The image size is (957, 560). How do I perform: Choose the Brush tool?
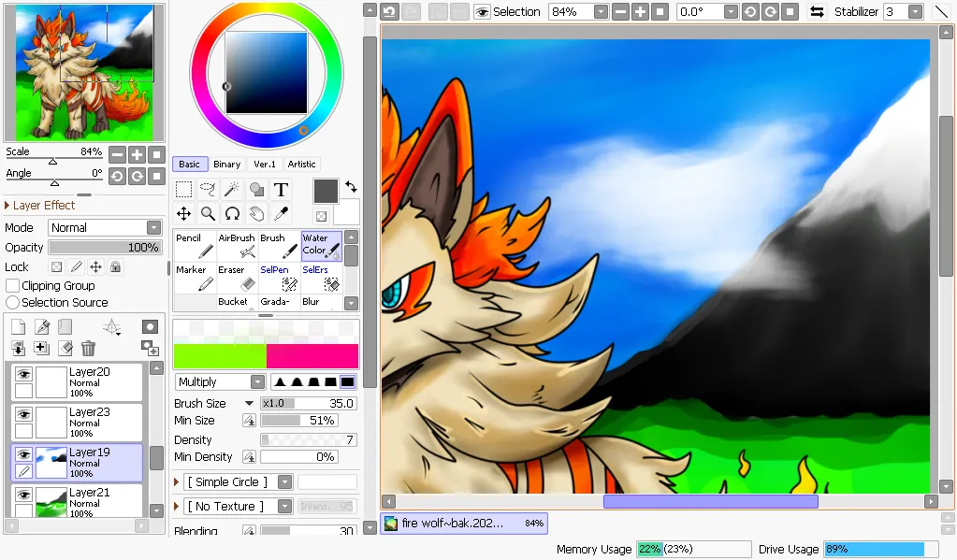(x=279, y=246)
